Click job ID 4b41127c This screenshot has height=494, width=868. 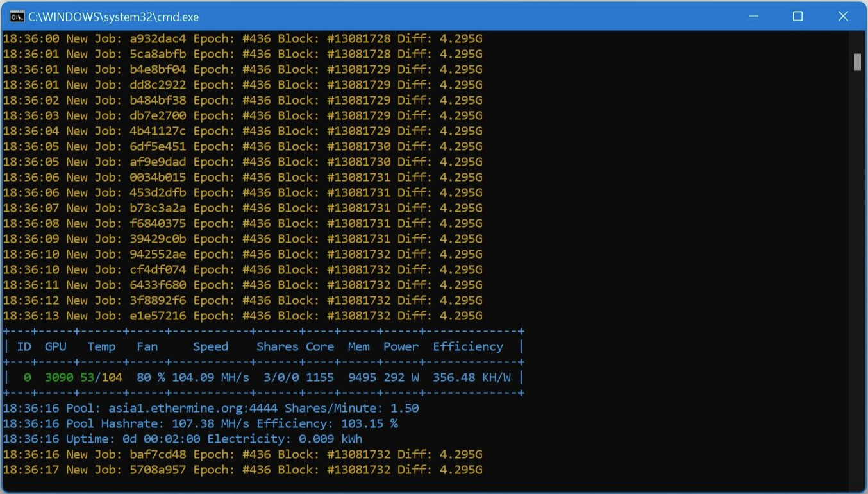pos(158,131)
